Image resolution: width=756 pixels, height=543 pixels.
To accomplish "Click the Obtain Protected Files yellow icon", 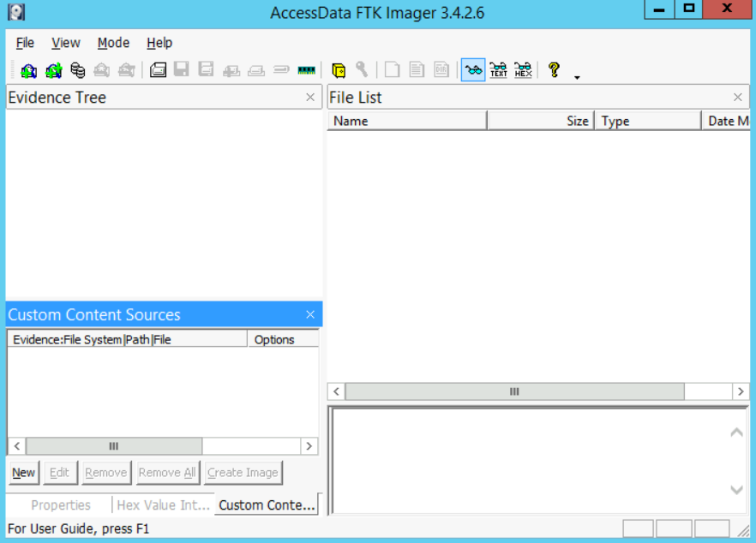I will click(x=339, y=70).
